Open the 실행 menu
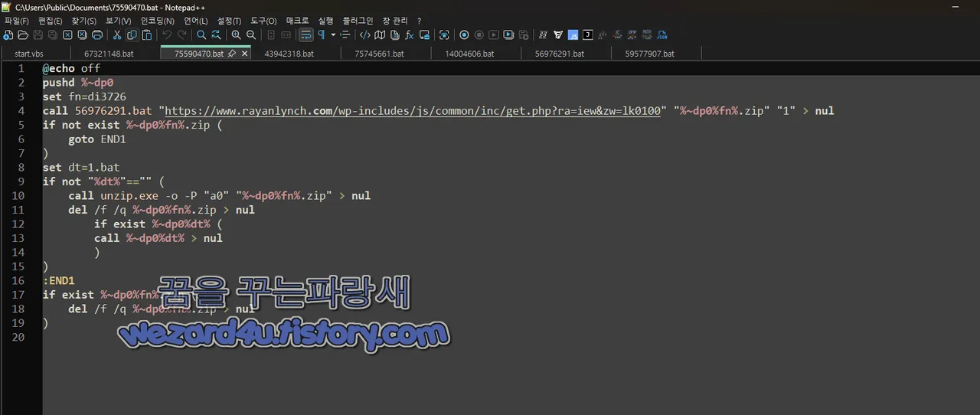980x415 pixels. point(326,21)
